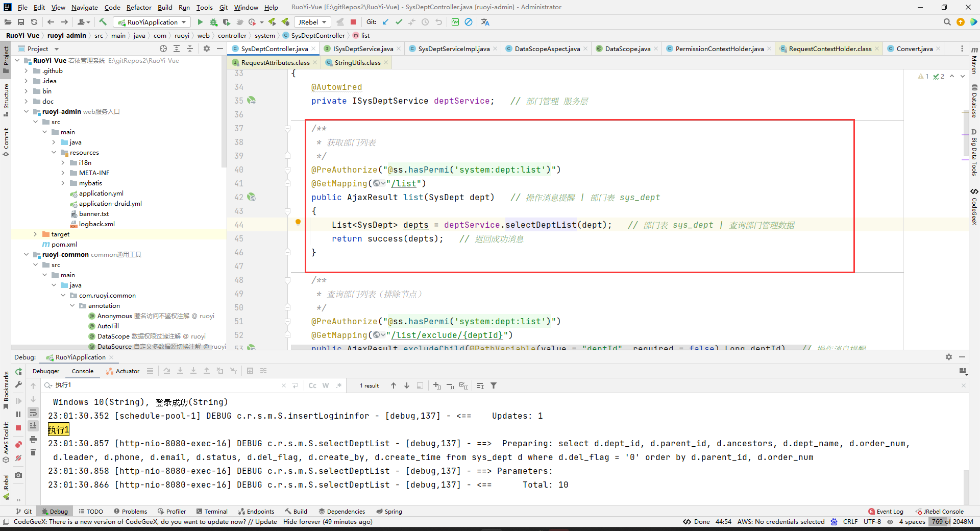Switch to the Debugger tab
The height and width of the screenshot is (531, 980).
(x=46, y=371)
